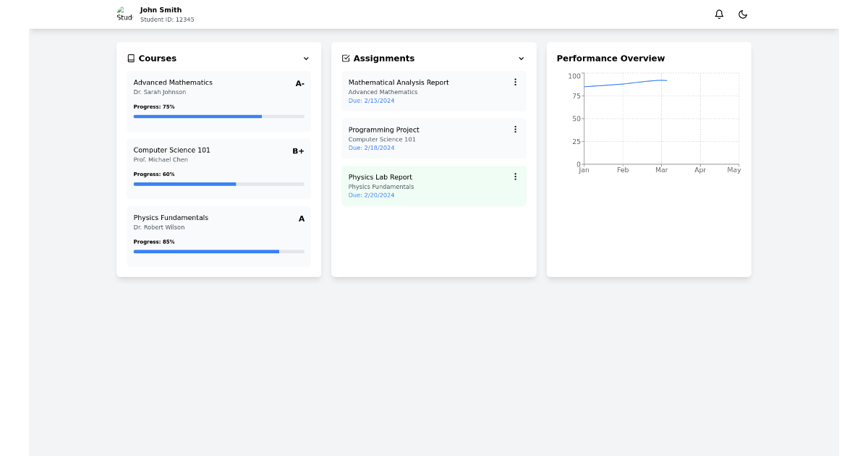This screenshot has height=456, width=868.
Task: Click the student profile avatar icon
Action: (x=122, y=13)
